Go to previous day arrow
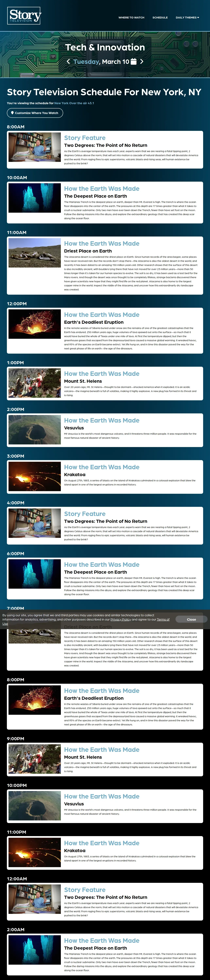The height and width of the screenshot is (980, 210). (x=68, y=61)
